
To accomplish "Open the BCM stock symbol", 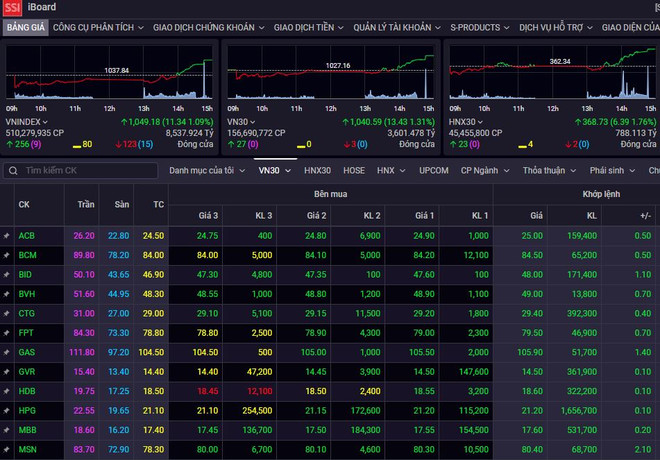I will (28, 255).
